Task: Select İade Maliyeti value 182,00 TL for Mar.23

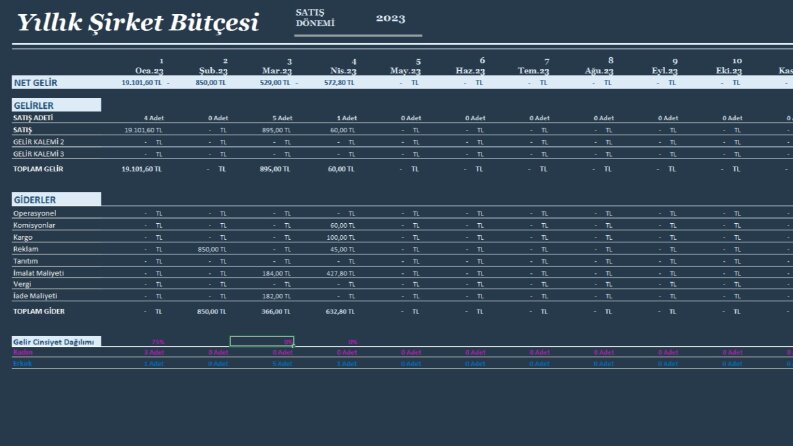Action: coord(276,296)
